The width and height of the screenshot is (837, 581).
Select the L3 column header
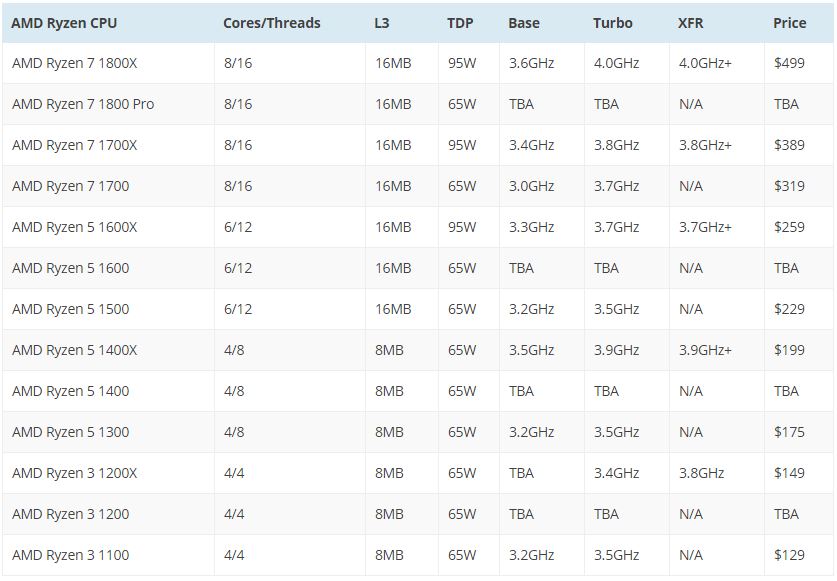click(x=384, y=23)
